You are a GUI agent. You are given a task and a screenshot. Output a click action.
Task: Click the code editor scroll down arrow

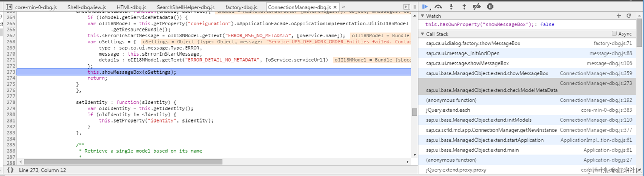click(414, 155)
